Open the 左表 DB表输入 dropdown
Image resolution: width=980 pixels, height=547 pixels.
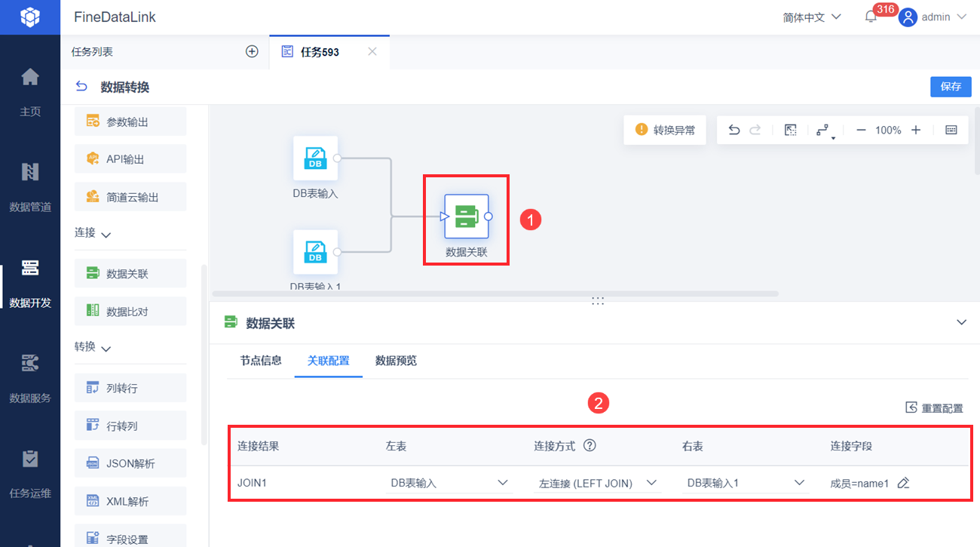click(x=449, y=483)
